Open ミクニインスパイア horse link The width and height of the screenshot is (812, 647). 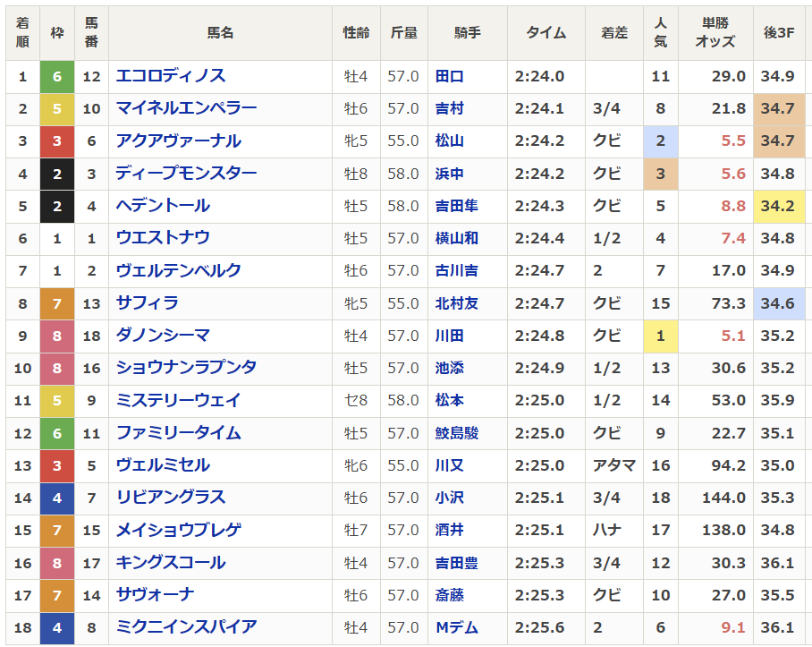pyautogui.click(x=186, y=627)
